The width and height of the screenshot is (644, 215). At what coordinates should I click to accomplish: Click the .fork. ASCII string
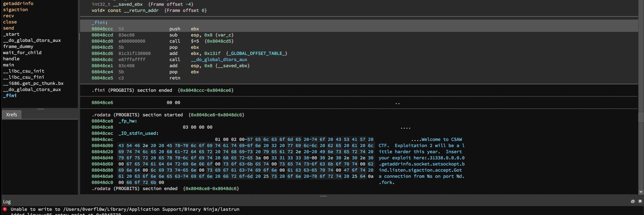coord(386,182)
